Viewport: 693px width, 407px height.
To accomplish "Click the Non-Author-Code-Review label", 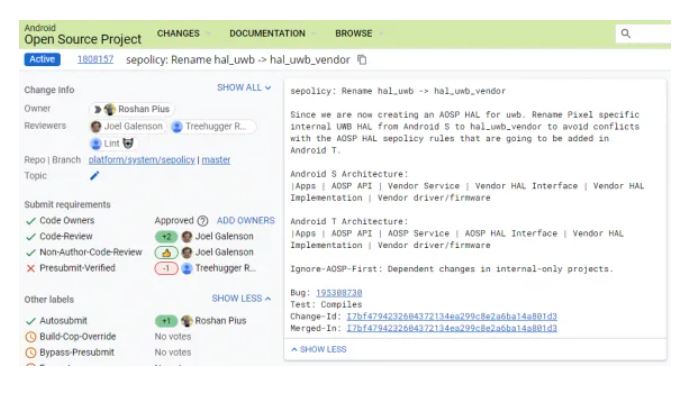I will pos(91,252).
